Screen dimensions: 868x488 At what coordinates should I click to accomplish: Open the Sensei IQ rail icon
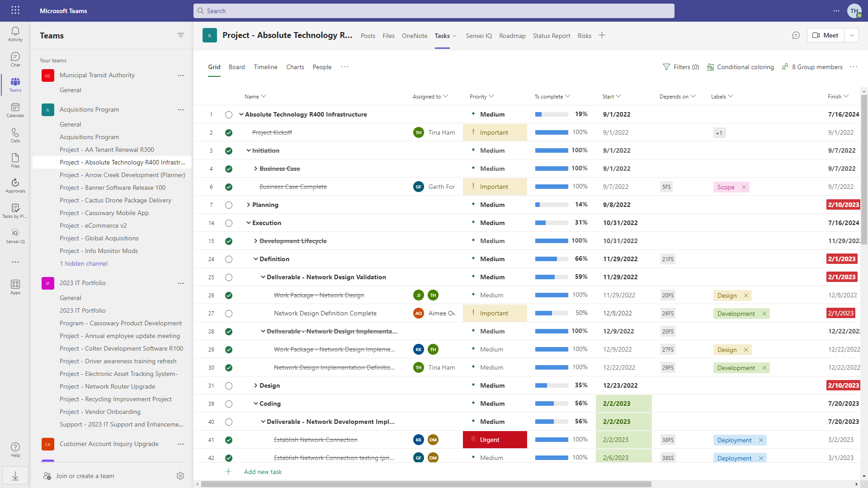[15, 236]
